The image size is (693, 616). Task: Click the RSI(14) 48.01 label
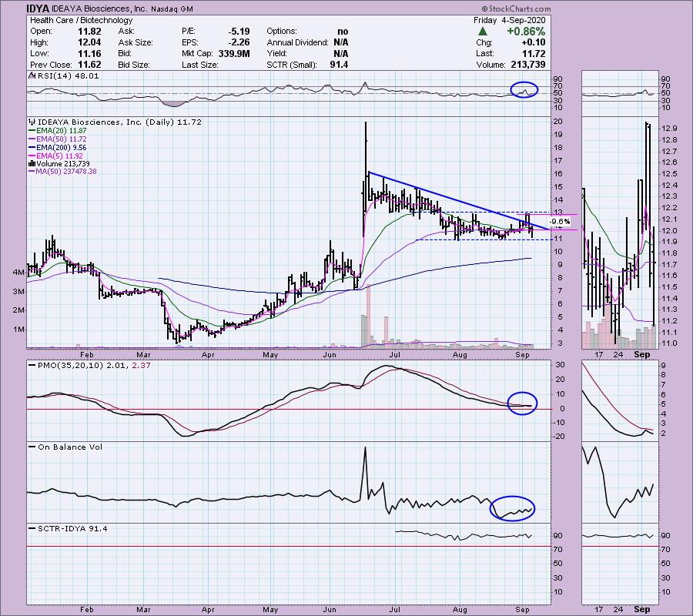[69, 76]
